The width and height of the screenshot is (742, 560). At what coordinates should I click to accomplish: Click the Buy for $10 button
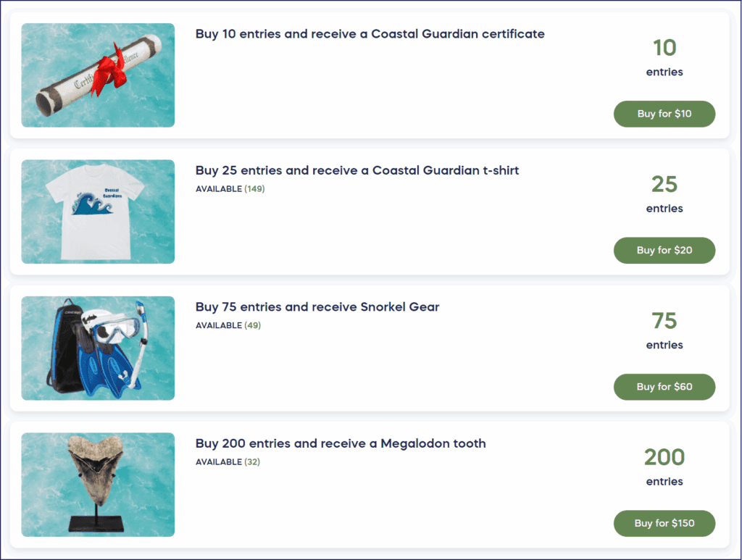[664, 114]
